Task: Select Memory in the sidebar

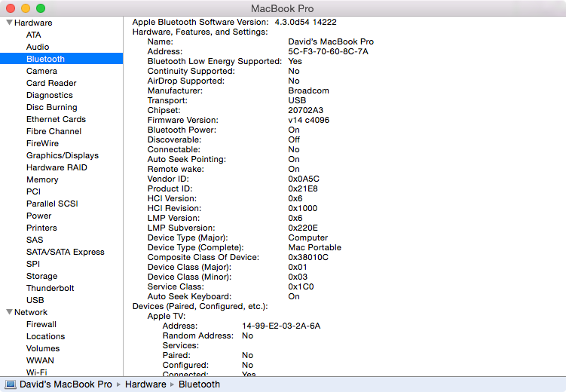Action: (42, 179)
